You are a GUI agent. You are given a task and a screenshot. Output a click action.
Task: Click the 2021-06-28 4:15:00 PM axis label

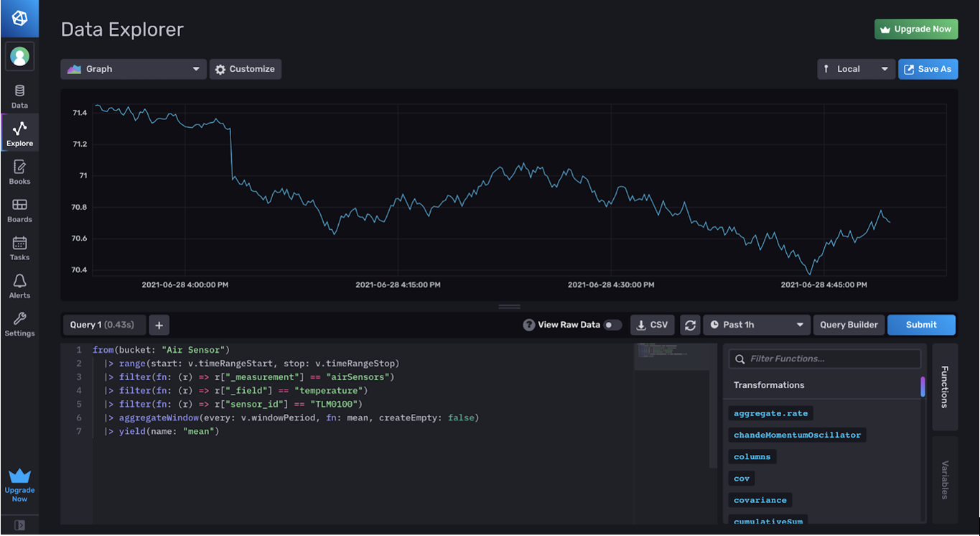398,285
